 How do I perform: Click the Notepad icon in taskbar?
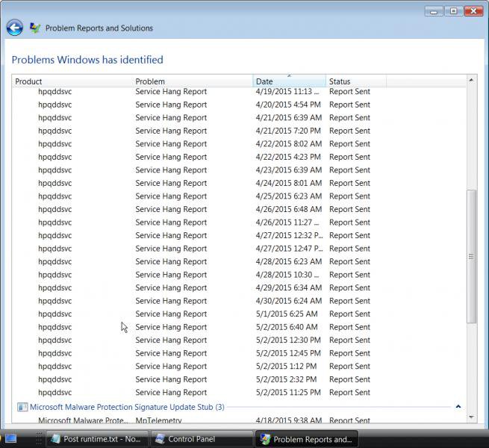click(56, 439)
